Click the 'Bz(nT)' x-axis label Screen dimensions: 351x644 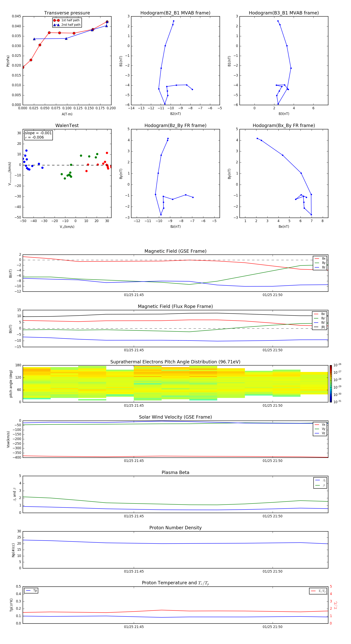(x=175, y=227)
